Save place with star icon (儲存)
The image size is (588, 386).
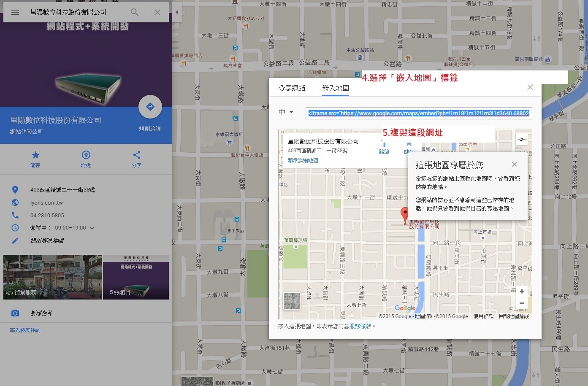click(35, 155)
